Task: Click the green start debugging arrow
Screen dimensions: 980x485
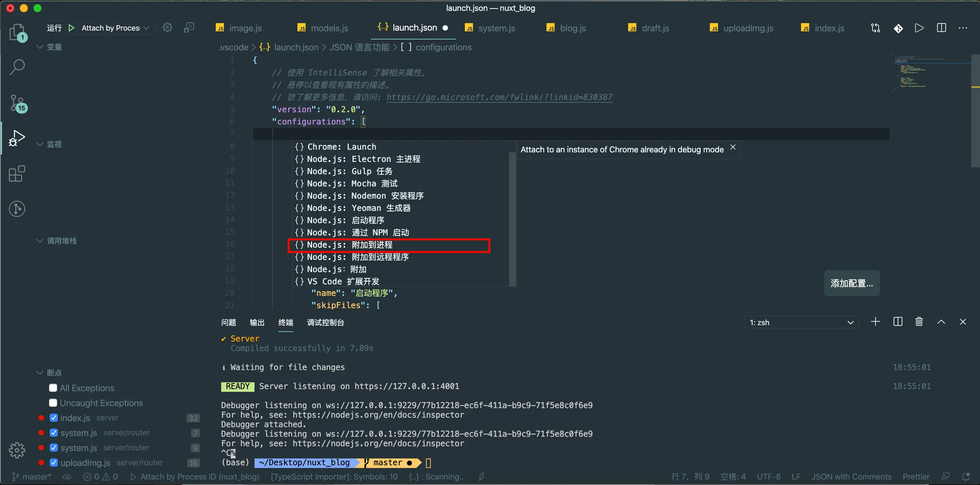Action: click(x=71, y=28)
